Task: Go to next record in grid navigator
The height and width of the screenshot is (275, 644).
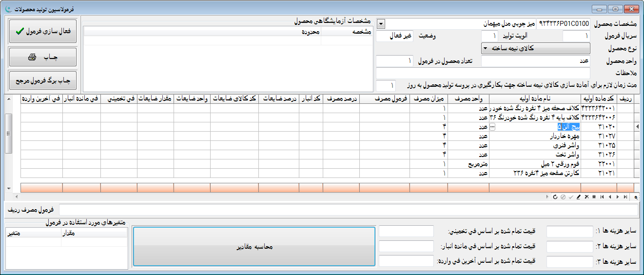Action: (x=618, y=196)
